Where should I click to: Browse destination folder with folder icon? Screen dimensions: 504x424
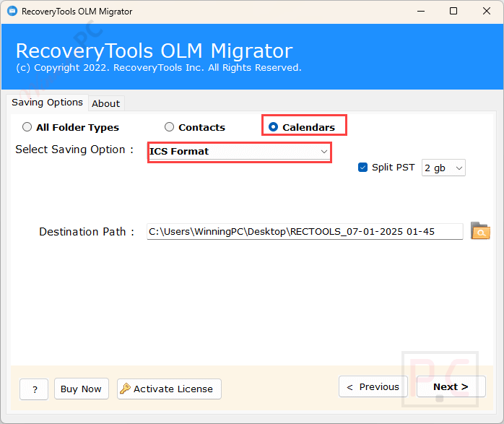click(480, 231)
